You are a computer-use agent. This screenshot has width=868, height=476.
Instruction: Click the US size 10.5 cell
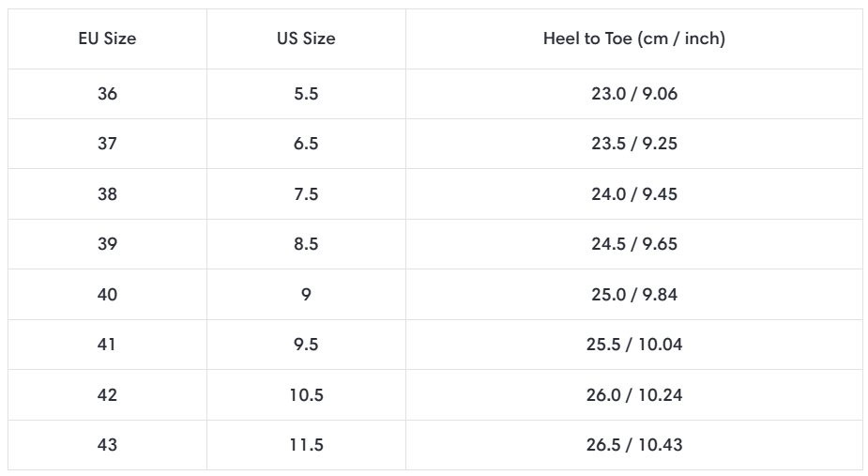[306, 395]
